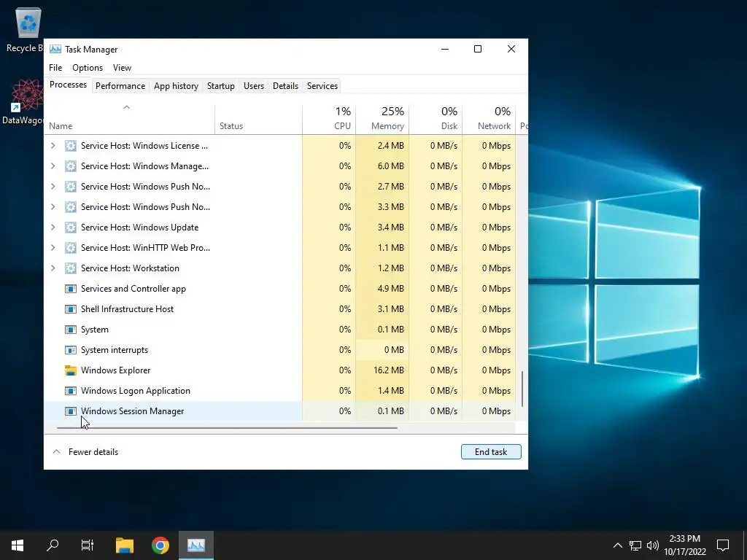
Task: Sort by the Disk column header
Action: [436, 119]
